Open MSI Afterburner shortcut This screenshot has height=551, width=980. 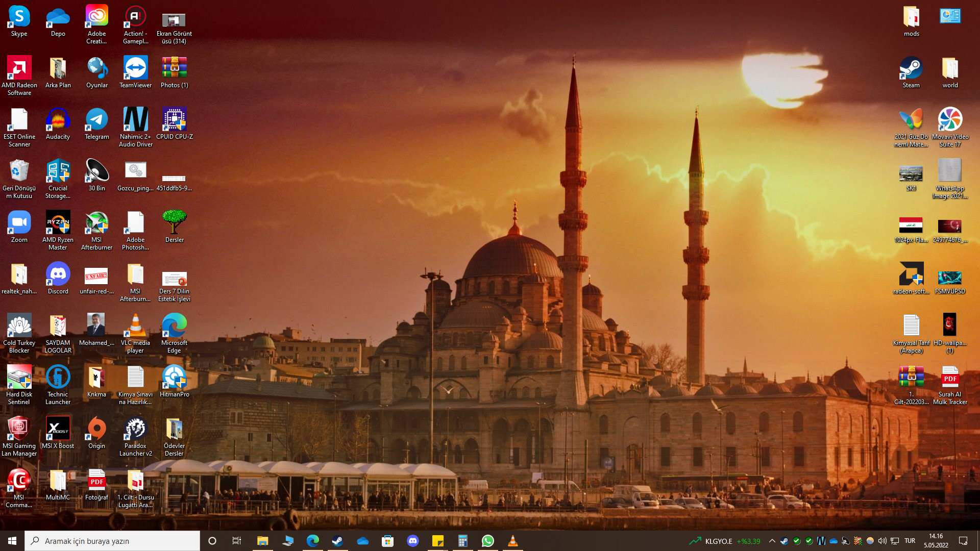pos(96,231)
